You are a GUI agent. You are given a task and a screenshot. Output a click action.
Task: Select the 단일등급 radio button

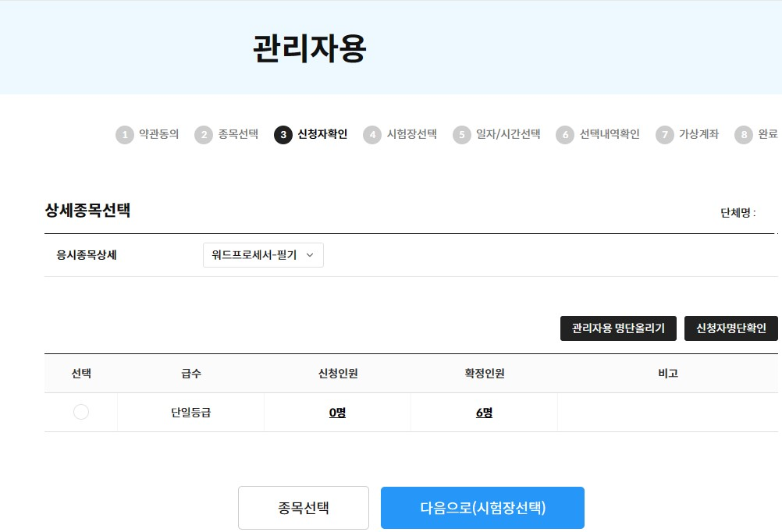(81, 413)
